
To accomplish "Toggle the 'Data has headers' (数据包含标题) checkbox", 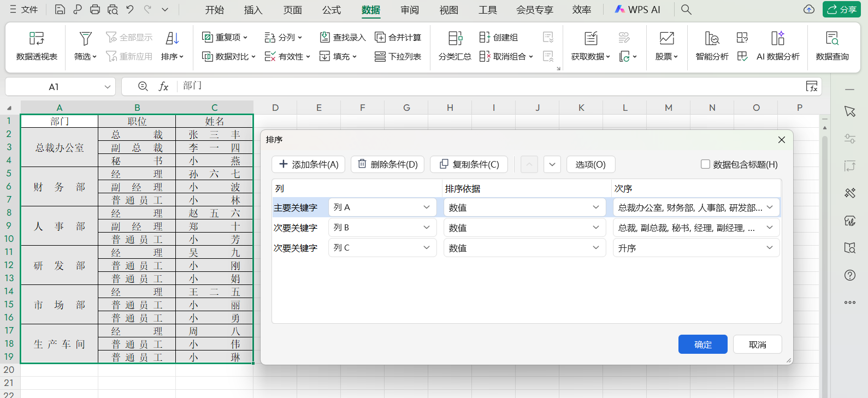I will (705, 164).
